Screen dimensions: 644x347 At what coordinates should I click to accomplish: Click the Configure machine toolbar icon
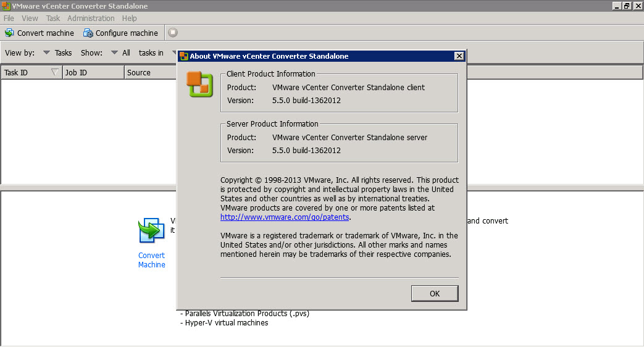(88, 33)
